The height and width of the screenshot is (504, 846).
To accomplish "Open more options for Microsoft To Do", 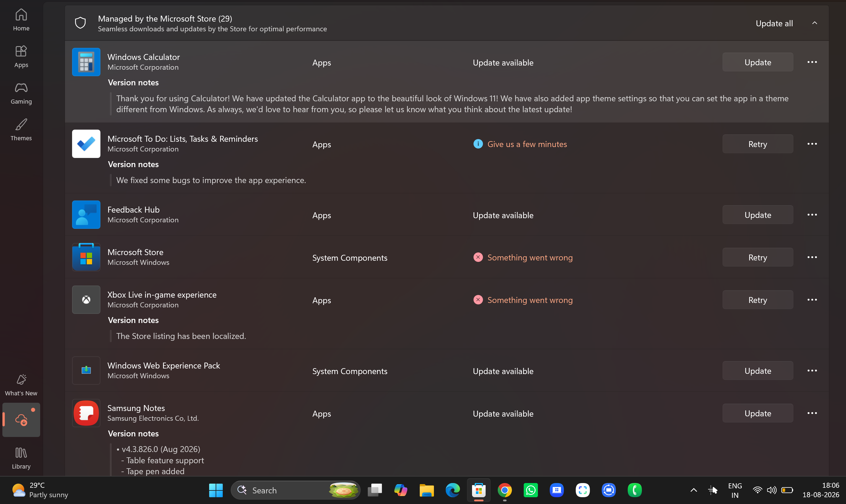I will click(812, 144).
